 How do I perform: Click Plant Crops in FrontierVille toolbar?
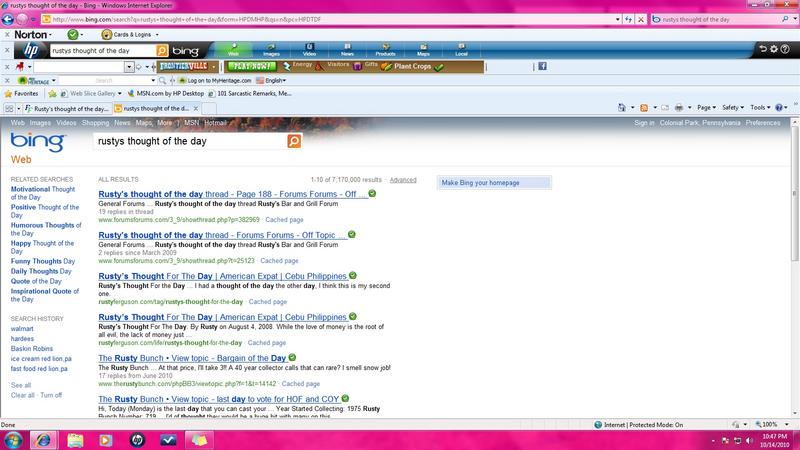click(x=412, y=66)
